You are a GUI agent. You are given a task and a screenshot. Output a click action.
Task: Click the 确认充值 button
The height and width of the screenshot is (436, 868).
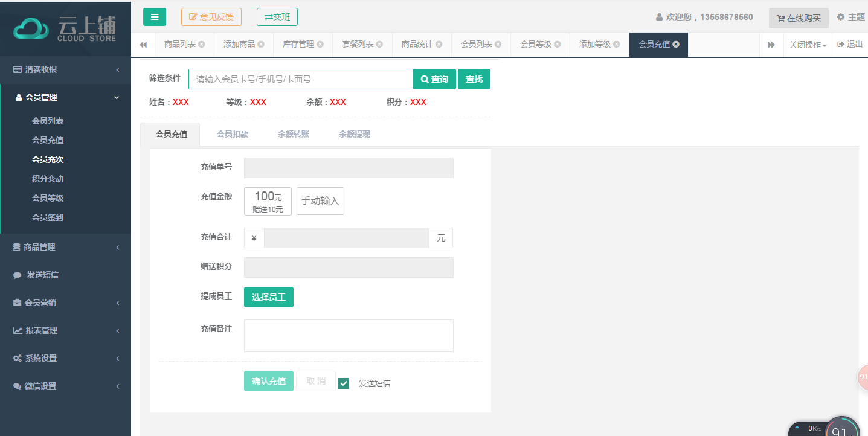(x=269, y=381)
